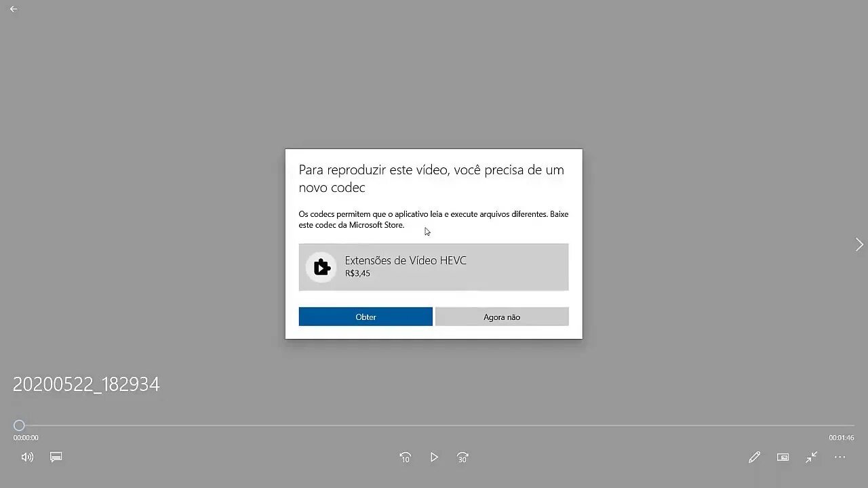Skip forward 30 seconds
Viewport: 868px width, 488px height.
click(x=462, y=457)
